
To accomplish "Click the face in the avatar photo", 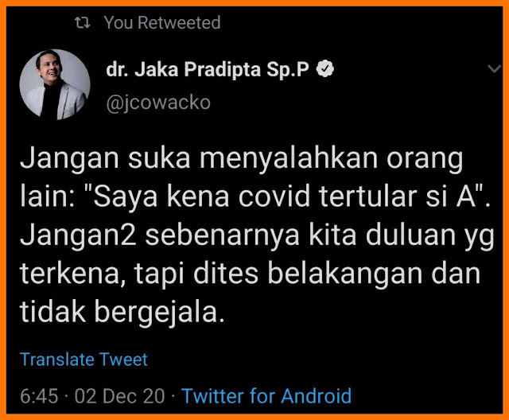I will pos(49,67).
